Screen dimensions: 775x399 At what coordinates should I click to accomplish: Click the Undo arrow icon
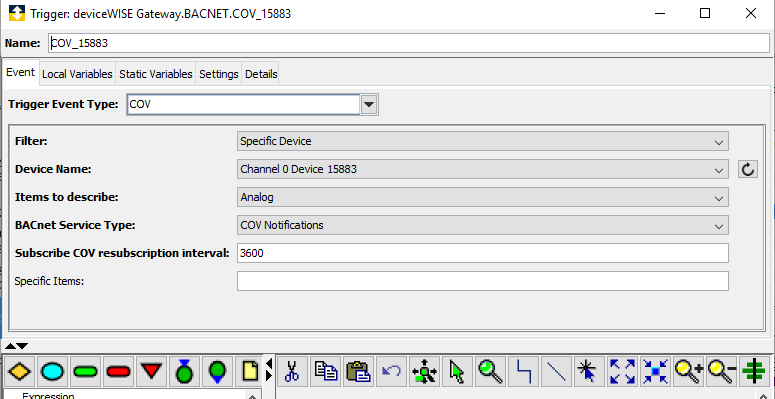(391, 371)
